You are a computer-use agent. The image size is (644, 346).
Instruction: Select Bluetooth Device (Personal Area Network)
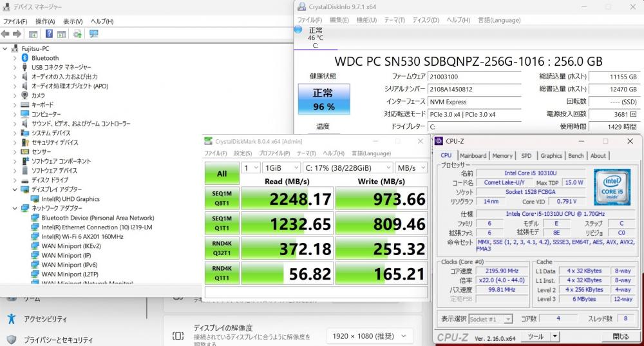pos(98,218)
